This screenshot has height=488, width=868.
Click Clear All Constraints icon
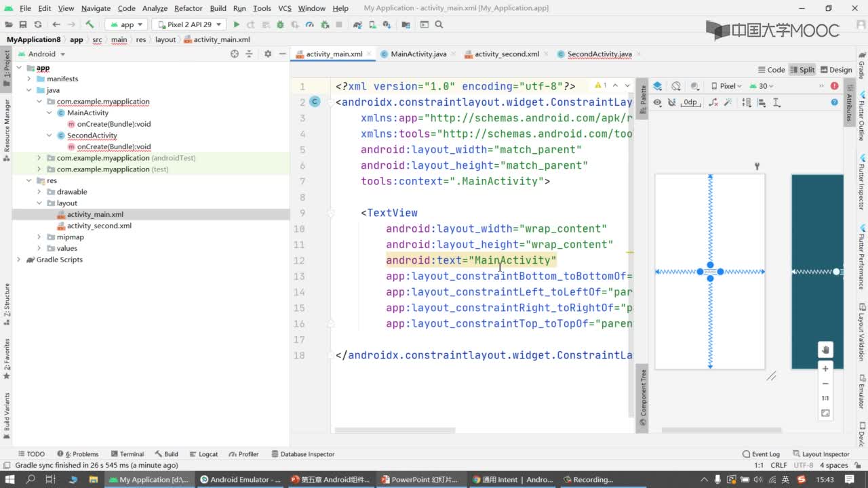click(713, 102)
